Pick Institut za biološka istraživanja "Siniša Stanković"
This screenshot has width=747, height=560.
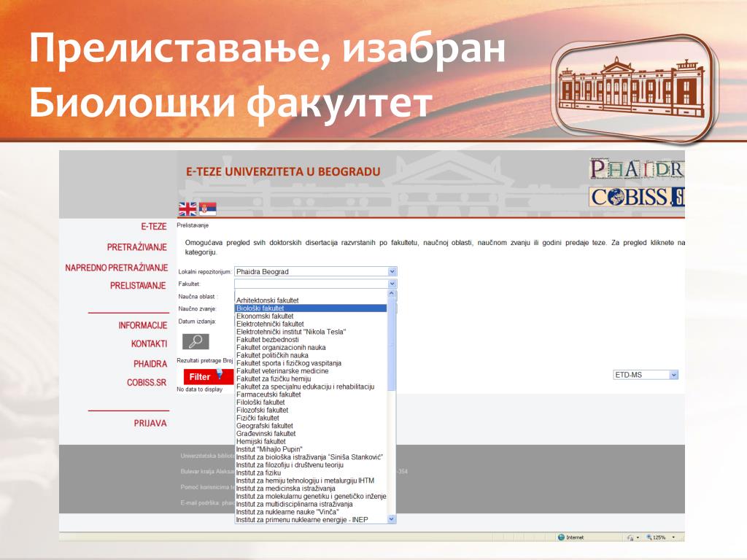click(x=311, y=457)
